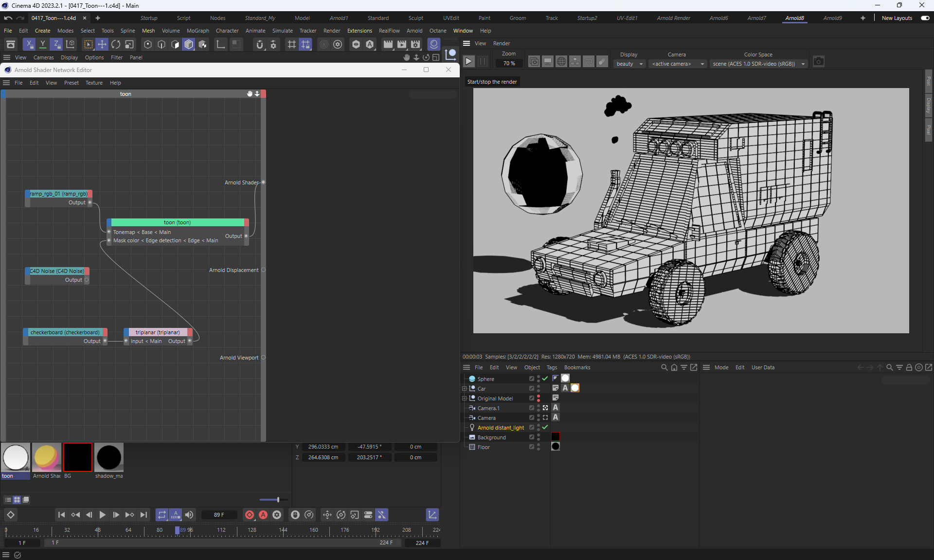Expand the Car object hierarchy

click(465, 389)
